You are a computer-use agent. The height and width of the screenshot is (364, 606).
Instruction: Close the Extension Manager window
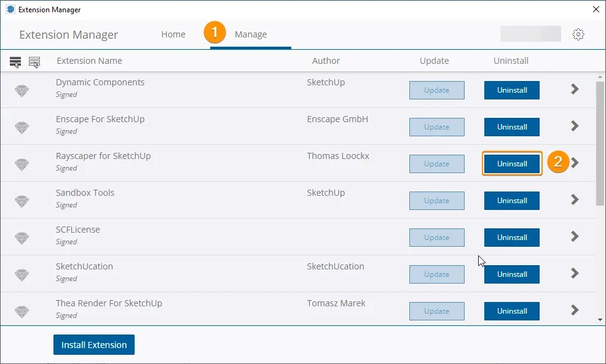[x=596, y=9]
